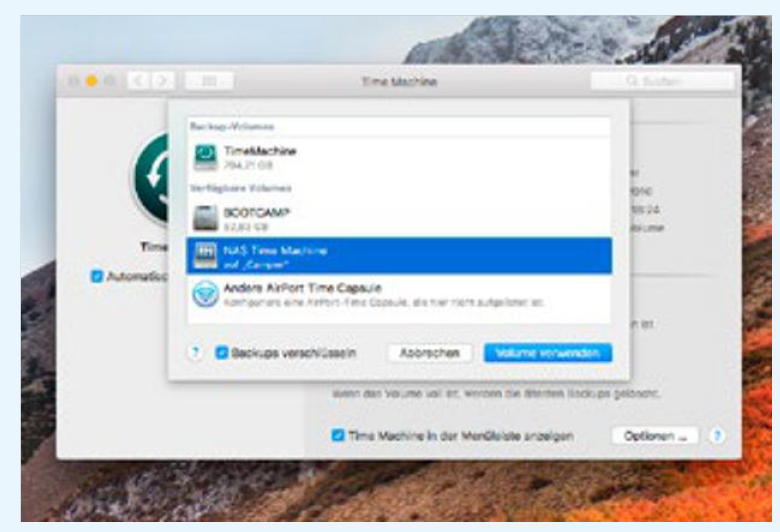The image size is (780, 532).
Task: Click the large Time Machine logo
Action: coord(152,178)
